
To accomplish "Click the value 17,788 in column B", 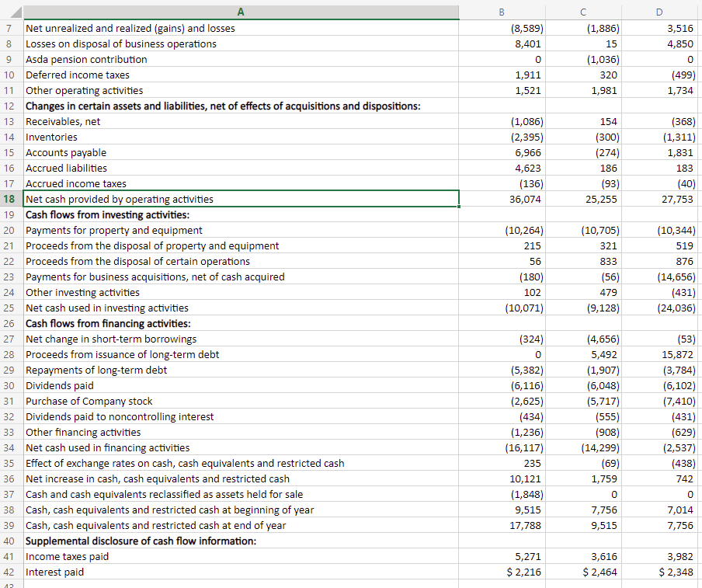I will point(502,525).
